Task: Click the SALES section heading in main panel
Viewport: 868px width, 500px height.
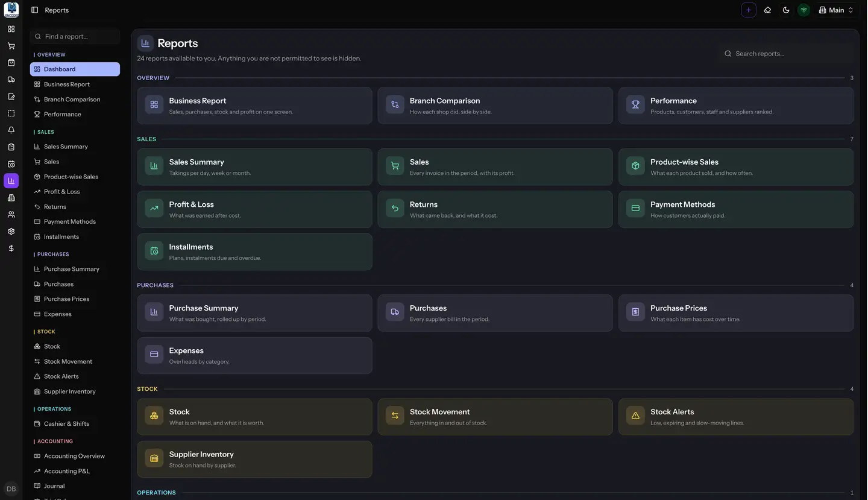Action: [x=146, y=139]
